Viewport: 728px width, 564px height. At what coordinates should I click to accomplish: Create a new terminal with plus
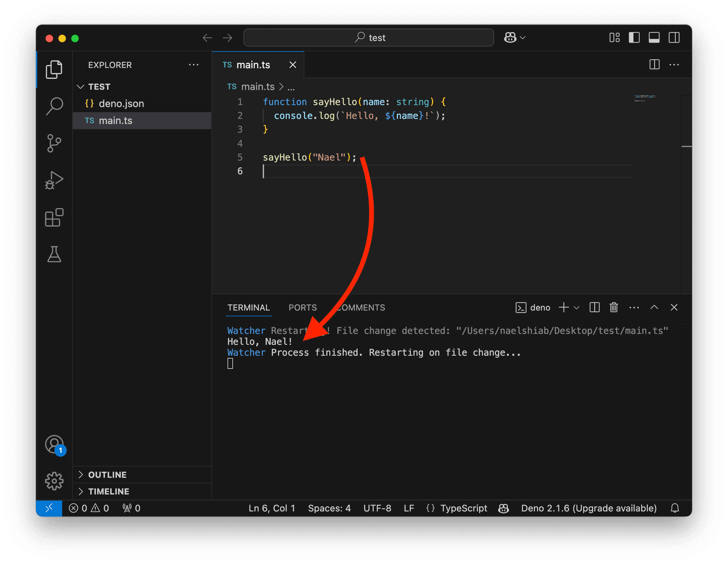click(564, 307)
